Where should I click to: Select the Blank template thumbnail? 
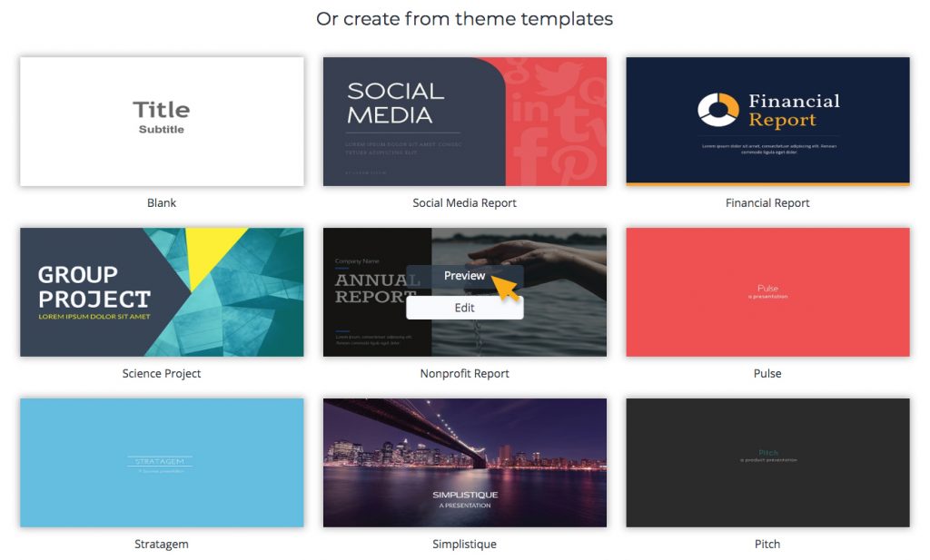pos(161,121)
